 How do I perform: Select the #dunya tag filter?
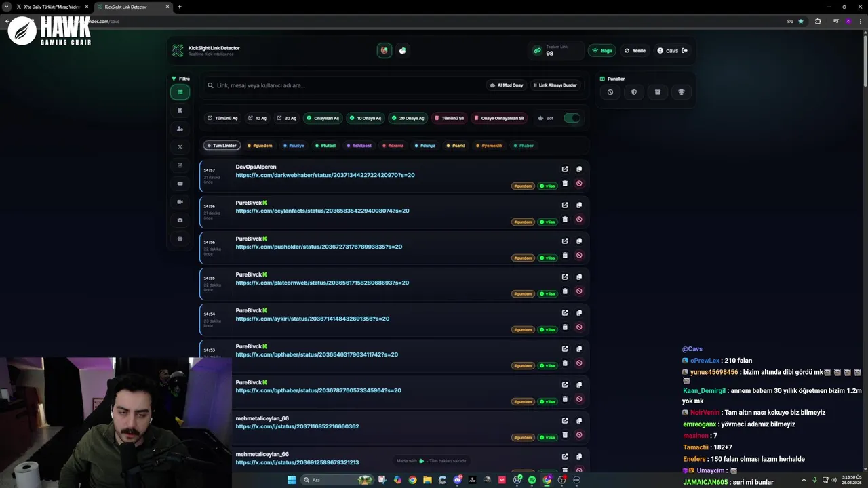click(x=425, y=146)
